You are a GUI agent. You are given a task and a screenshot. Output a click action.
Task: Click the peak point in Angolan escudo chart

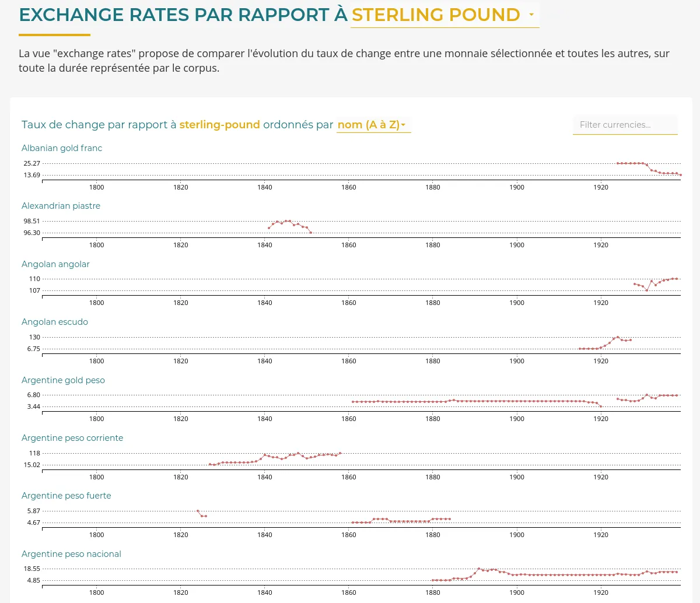point(618,337)
